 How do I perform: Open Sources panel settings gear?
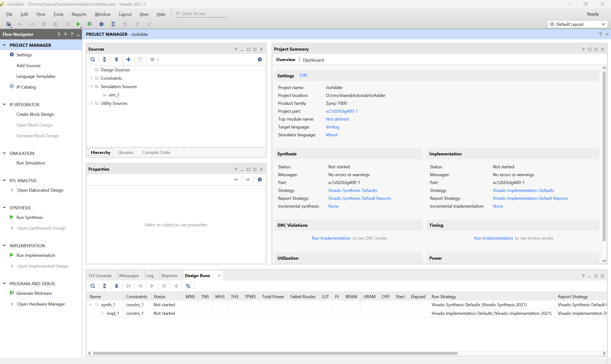(260, 60)
